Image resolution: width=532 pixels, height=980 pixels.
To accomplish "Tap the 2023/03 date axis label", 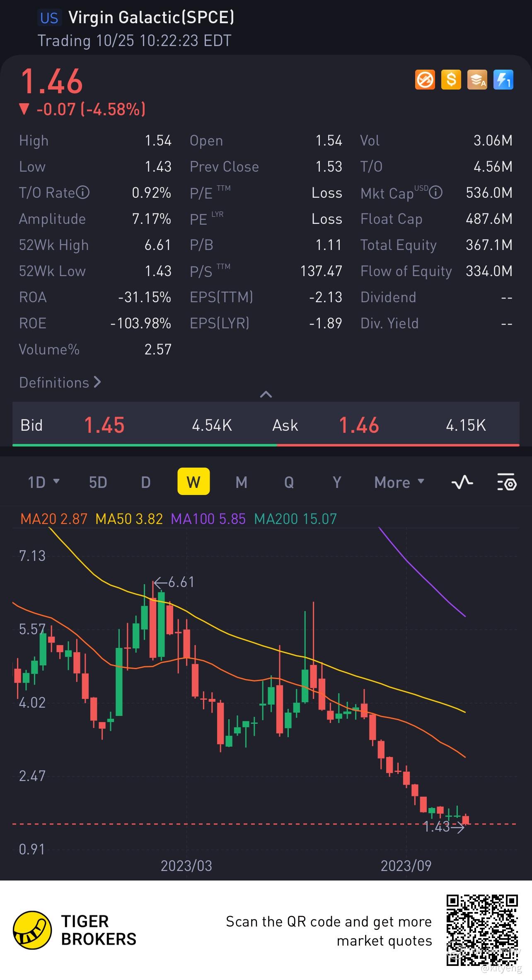I will [x=186, y=866].
